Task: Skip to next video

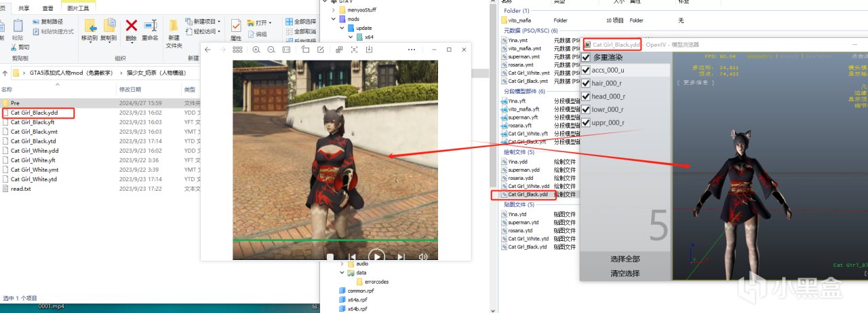Action: coord(401,257)
